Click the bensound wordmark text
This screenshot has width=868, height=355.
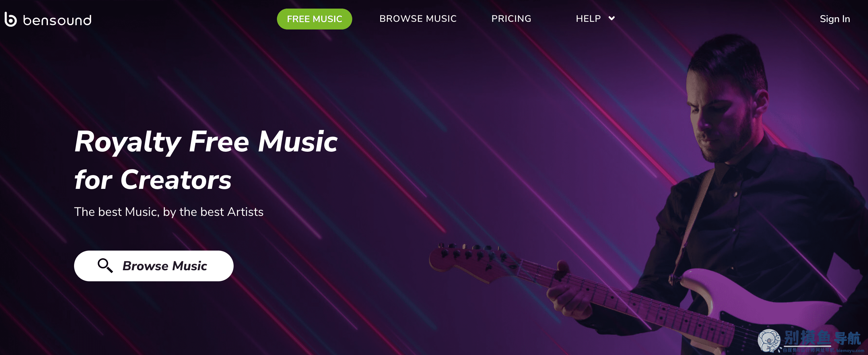click(57, 20)
